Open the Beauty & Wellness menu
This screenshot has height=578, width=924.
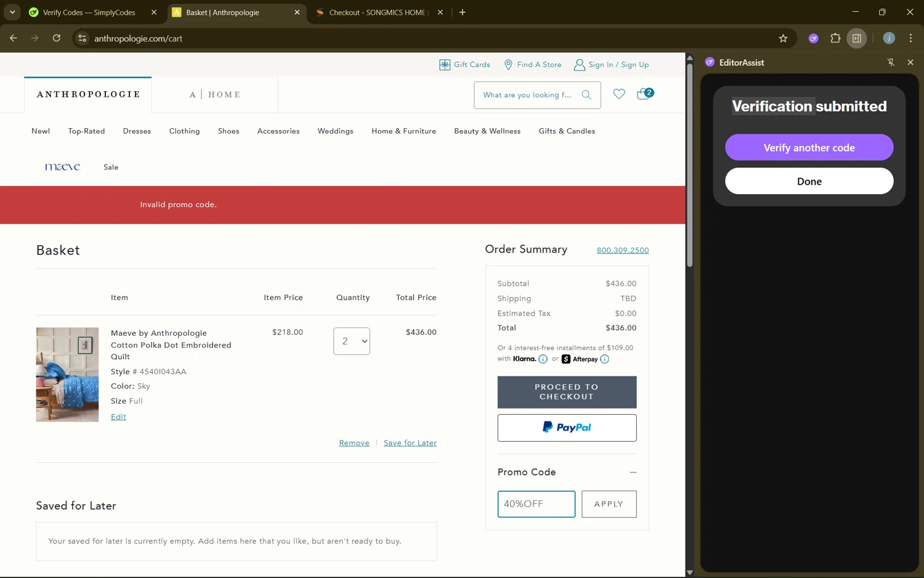click(x=487, y=131)
